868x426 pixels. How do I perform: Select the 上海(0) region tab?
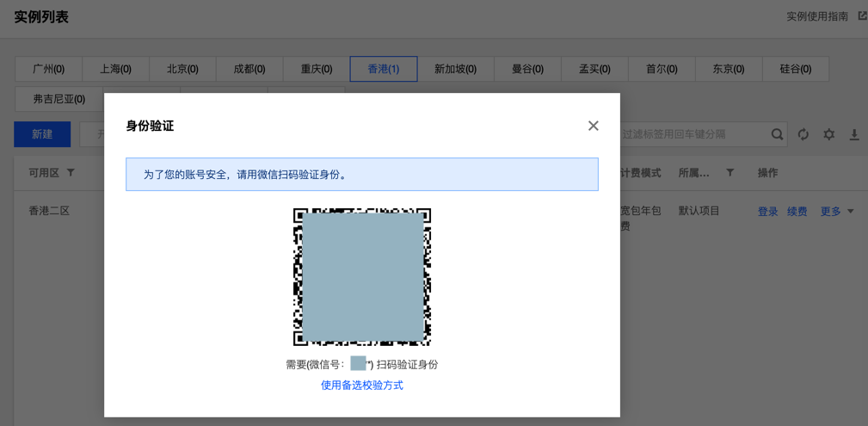tap(115, 69)
